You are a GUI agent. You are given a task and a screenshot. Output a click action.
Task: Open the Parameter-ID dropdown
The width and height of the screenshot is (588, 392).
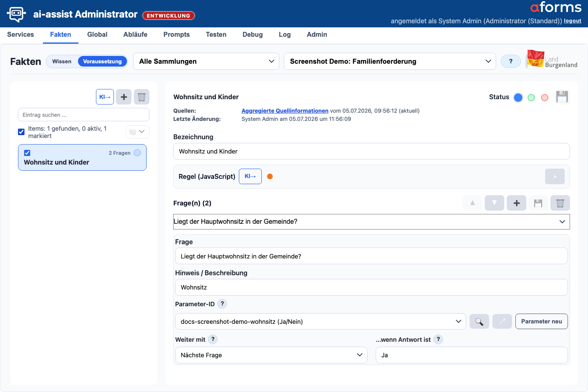321,321
